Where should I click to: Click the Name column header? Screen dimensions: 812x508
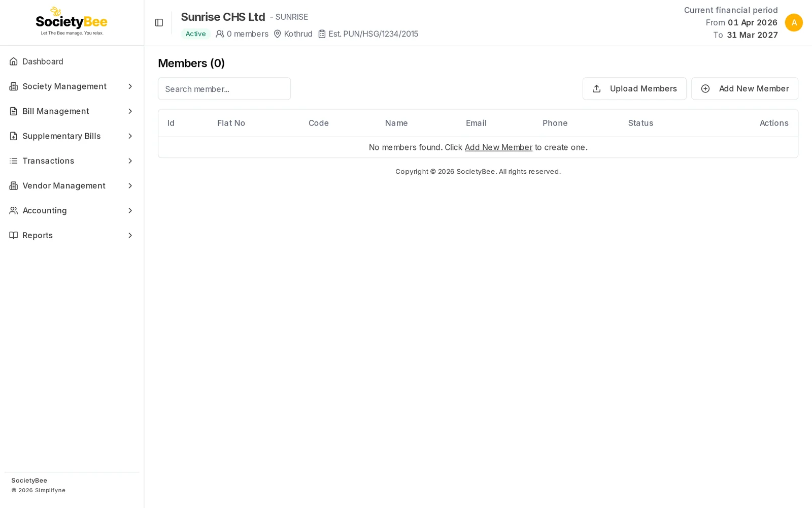(396, 123)
